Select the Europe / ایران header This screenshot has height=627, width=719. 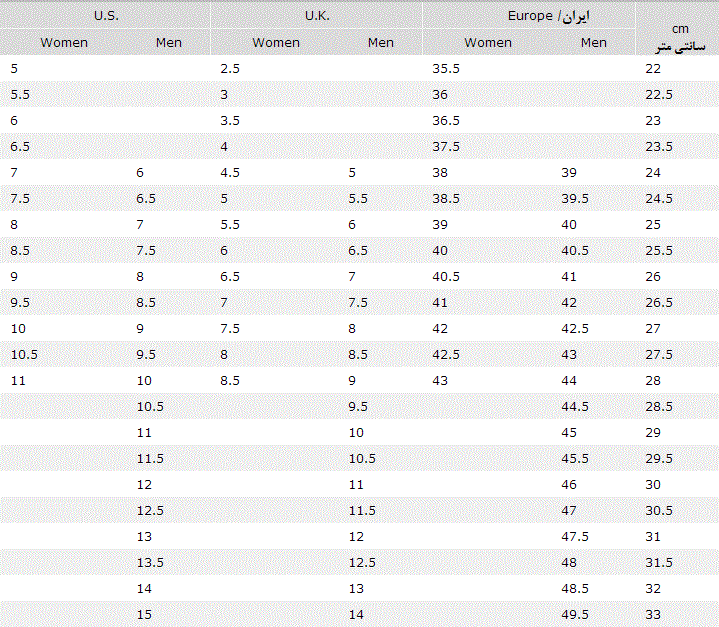(548, 16)
